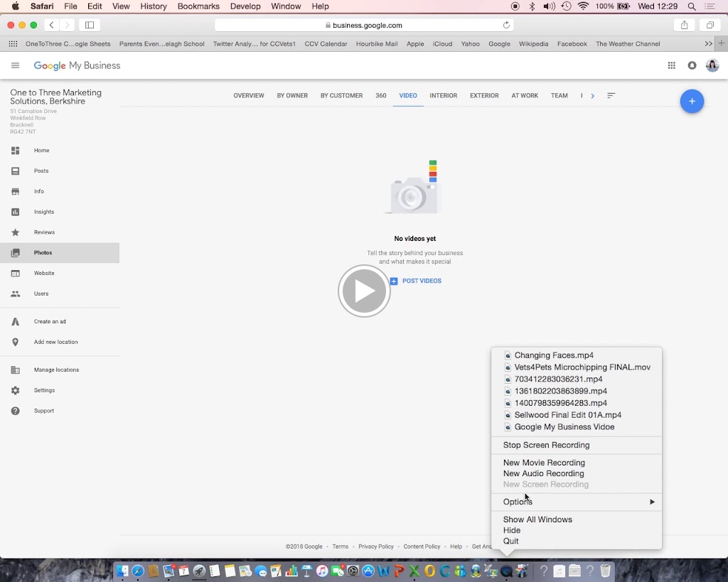
Task: Choose Stop Screen Recording from the menu
Action: click(577, 445)
